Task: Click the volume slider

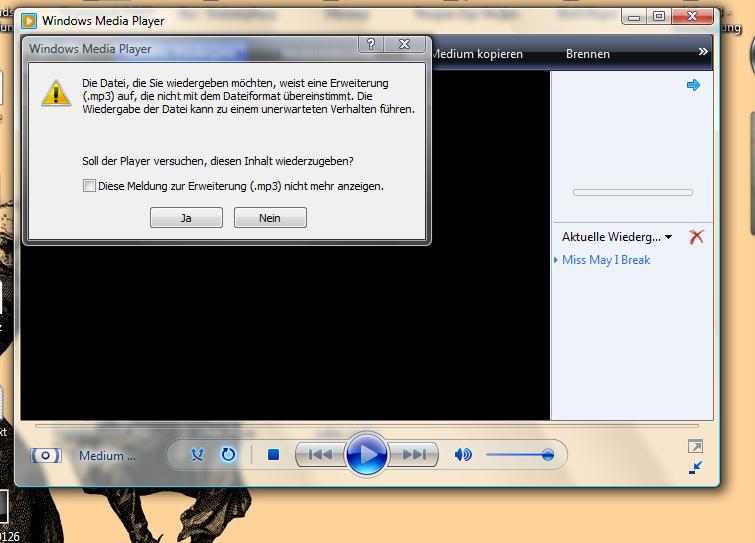Action: pyautogui.click(x=520, y=454)
